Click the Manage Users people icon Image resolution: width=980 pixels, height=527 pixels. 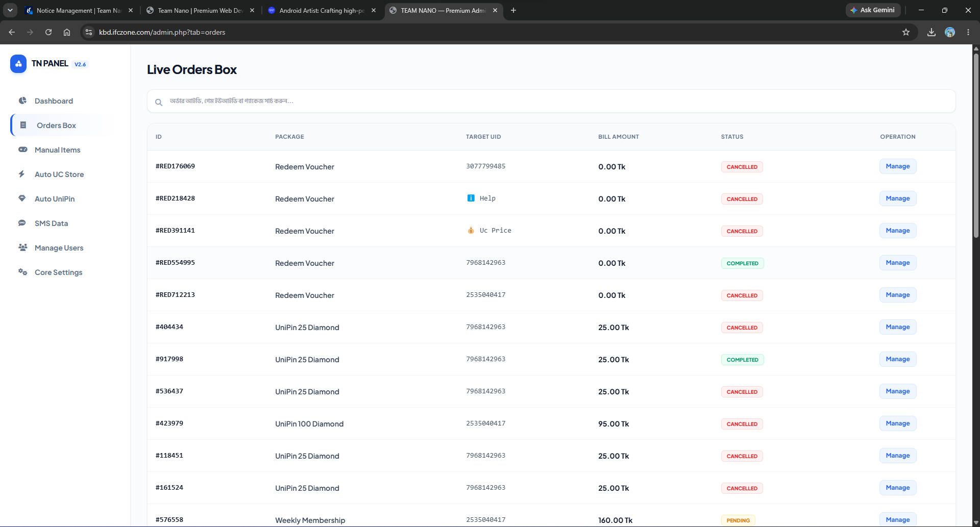point(23,247)
